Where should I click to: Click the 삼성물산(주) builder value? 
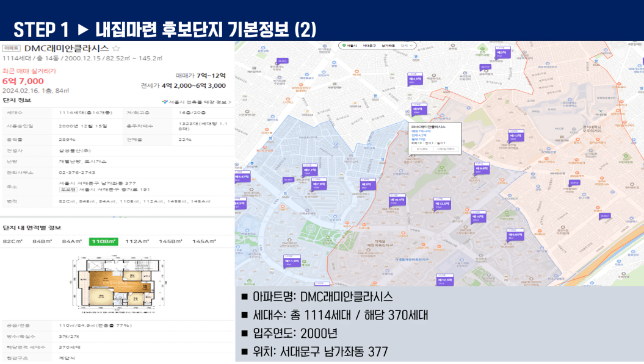coord(74,151)
